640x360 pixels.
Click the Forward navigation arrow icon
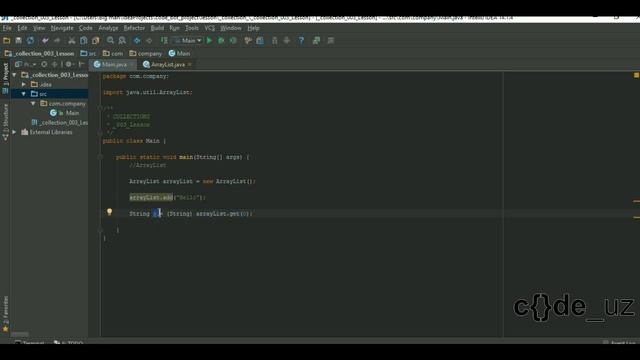(149, 40)
